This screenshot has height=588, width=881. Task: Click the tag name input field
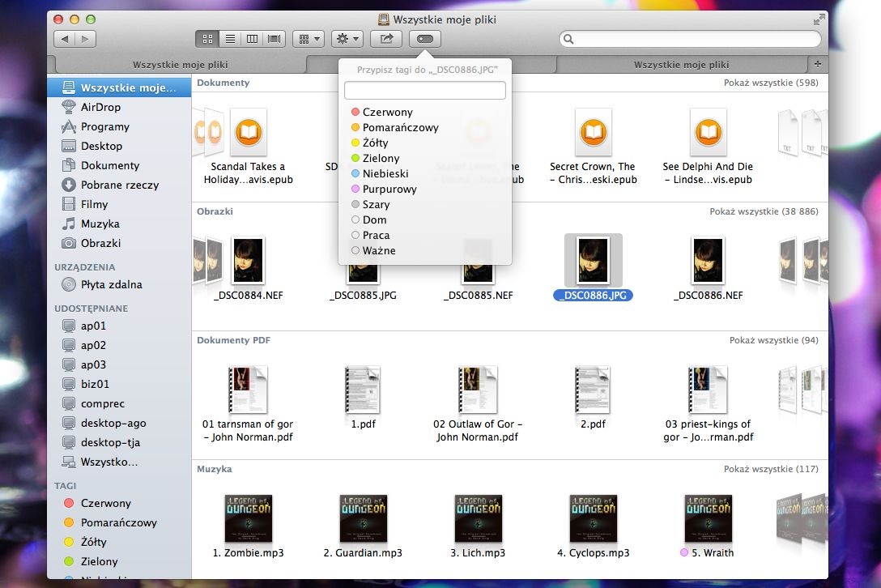pos(425,90)
